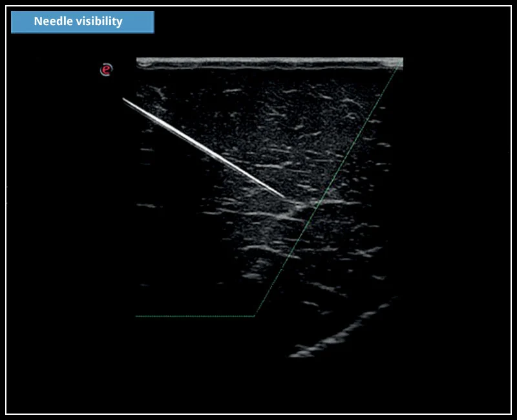Click the horizontal dotted green line near image bottom
Screen dimensions: 517x420
click(x=194, y=317)
